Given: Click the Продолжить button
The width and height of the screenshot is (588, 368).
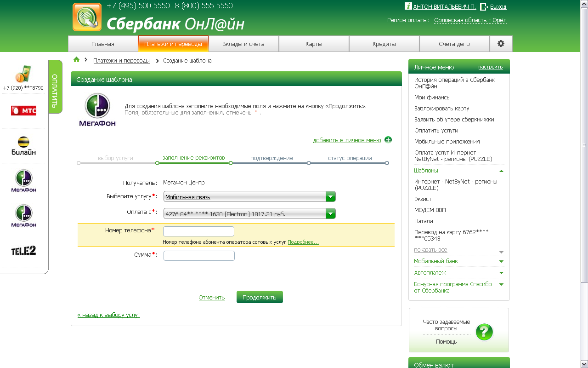Looking at the screenshot, I should tap(260, 297).
